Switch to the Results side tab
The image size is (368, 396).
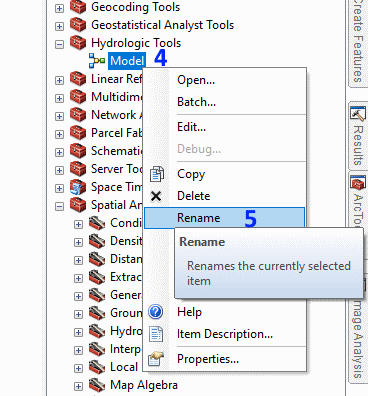pyautogui.click(x=358, y=136)
